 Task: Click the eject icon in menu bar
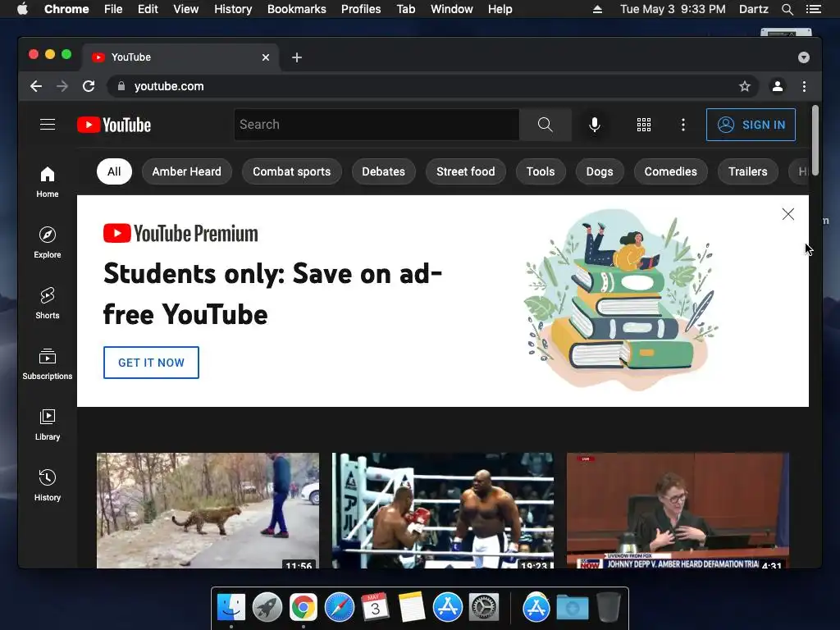[597, 9]
